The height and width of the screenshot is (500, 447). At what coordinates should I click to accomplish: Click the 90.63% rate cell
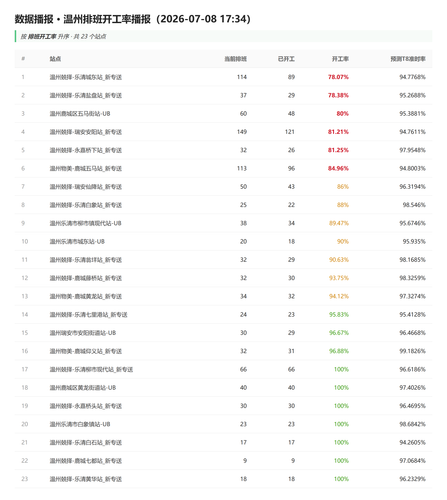pos(339,260)
